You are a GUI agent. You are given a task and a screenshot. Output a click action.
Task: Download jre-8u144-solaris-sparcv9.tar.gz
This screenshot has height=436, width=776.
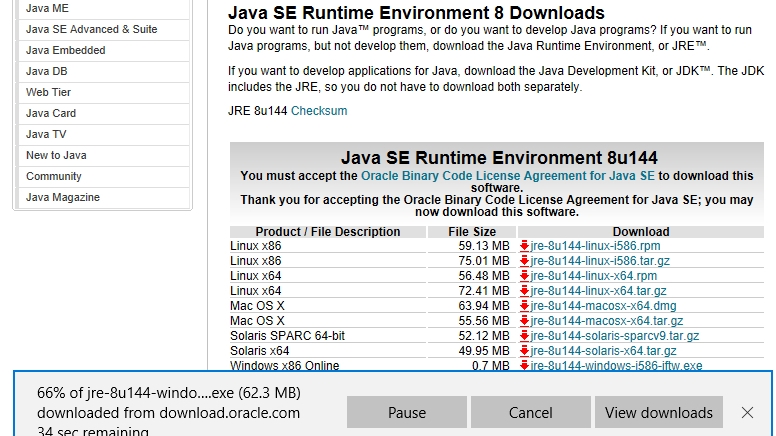pyautogui.click(x=615, y=336)
